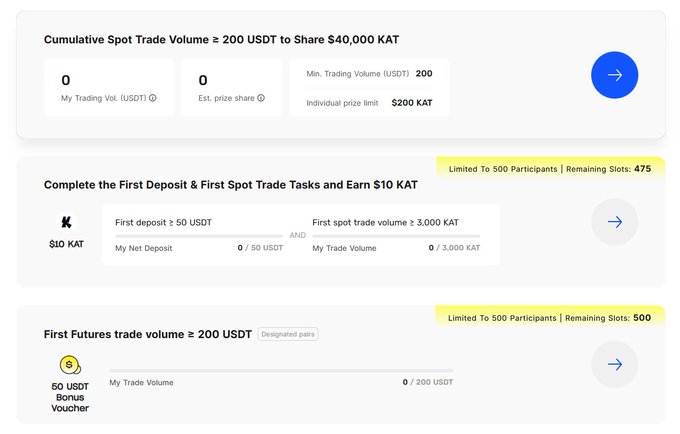Click the KAT token logo icon

66,222
